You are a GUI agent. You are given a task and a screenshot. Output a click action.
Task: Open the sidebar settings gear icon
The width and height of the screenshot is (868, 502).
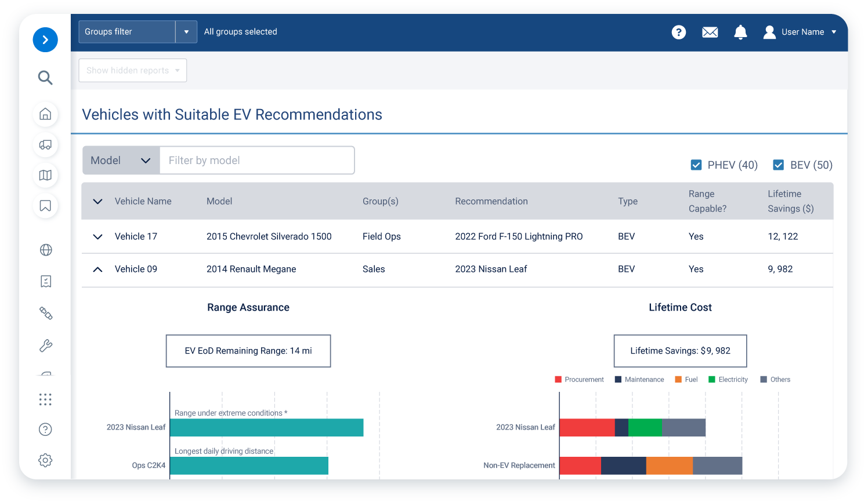(45, 460)
